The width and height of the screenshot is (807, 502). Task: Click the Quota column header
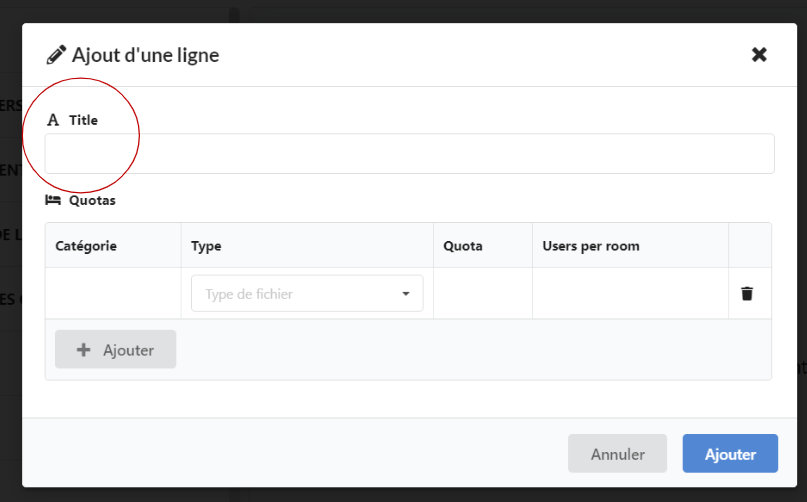463,246
